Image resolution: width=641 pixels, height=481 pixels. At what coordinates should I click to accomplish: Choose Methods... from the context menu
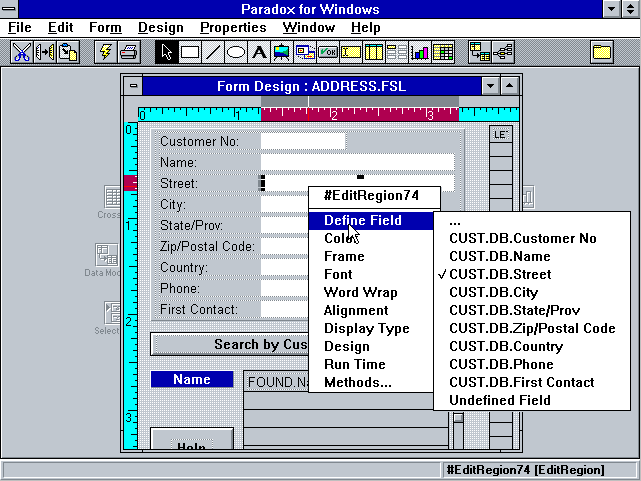point(371,382)
